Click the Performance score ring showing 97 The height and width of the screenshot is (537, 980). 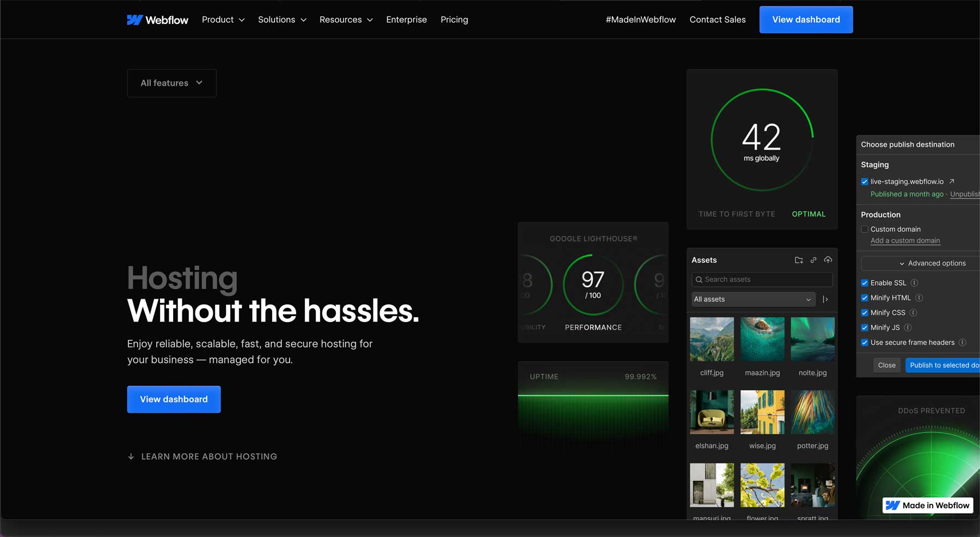point(593,285)
